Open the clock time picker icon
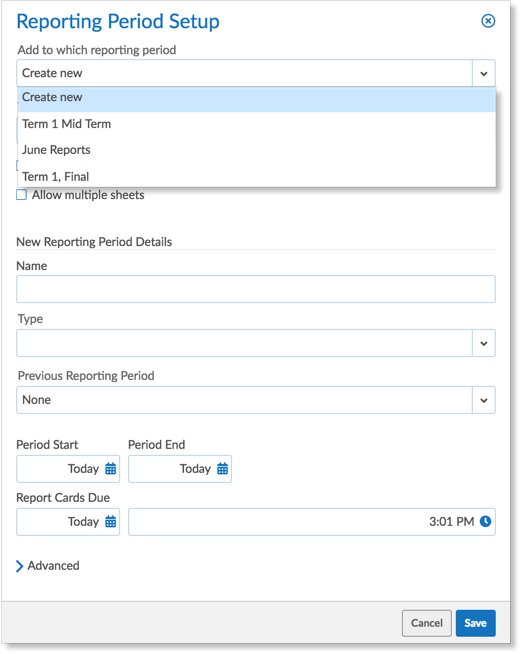Screen dimensions: 521x654 coord(485,521)
